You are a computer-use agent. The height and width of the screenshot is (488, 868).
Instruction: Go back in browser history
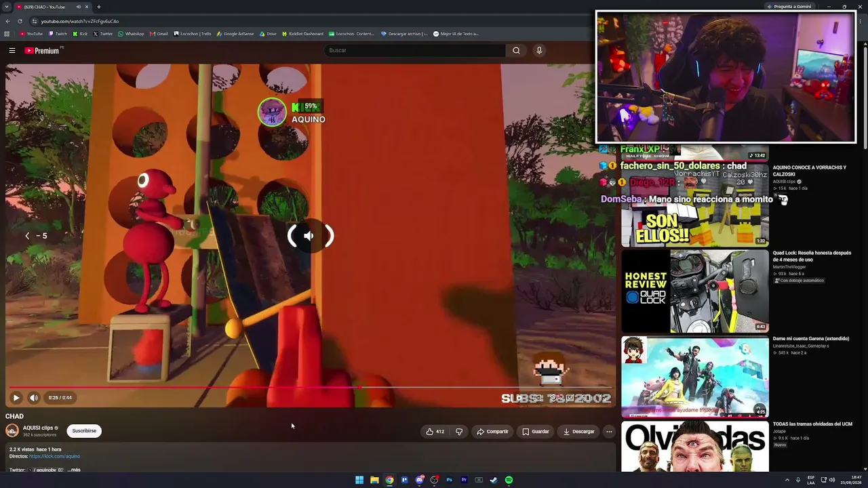[7, 21]
